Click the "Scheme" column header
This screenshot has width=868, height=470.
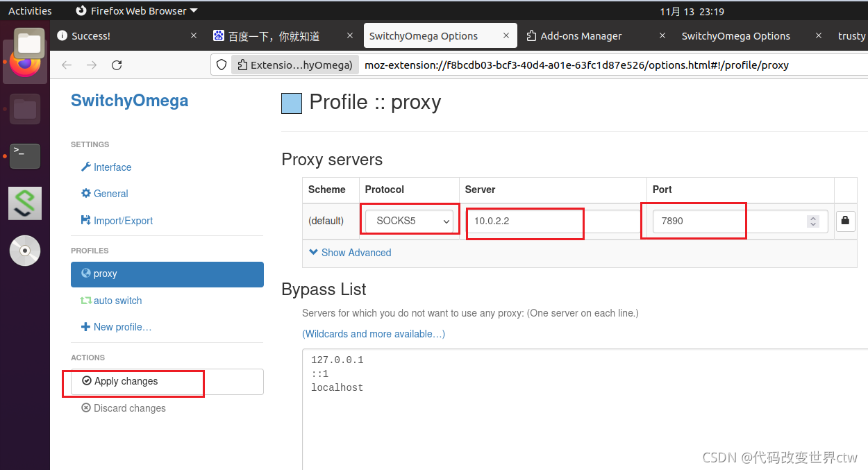327,190
